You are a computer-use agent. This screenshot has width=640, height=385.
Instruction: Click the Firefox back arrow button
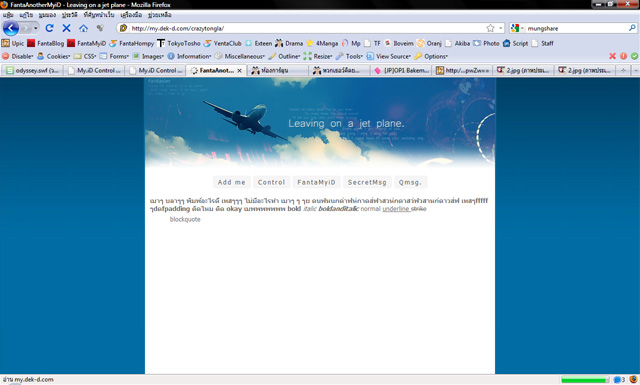tap(11, 28)
